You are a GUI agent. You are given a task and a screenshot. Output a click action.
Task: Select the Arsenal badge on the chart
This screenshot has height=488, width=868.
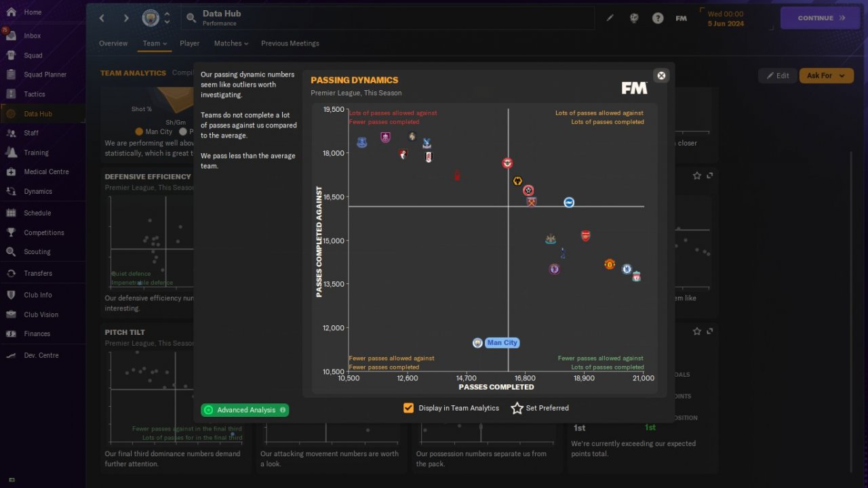click(x=585, y=236)
